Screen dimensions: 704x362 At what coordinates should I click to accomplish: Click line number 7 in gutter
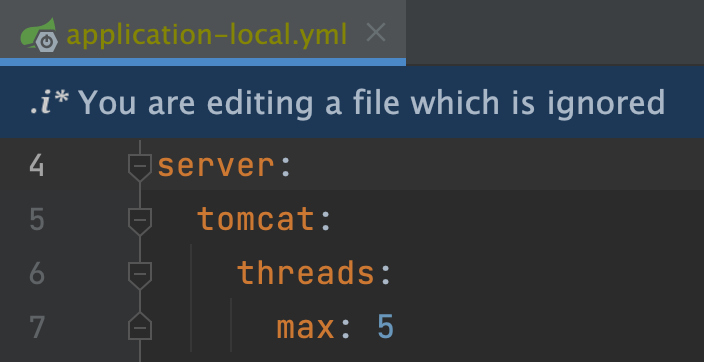37,327
